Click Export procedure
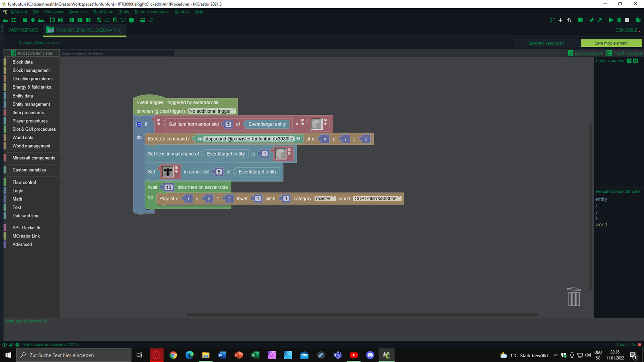 coord(585,53)
